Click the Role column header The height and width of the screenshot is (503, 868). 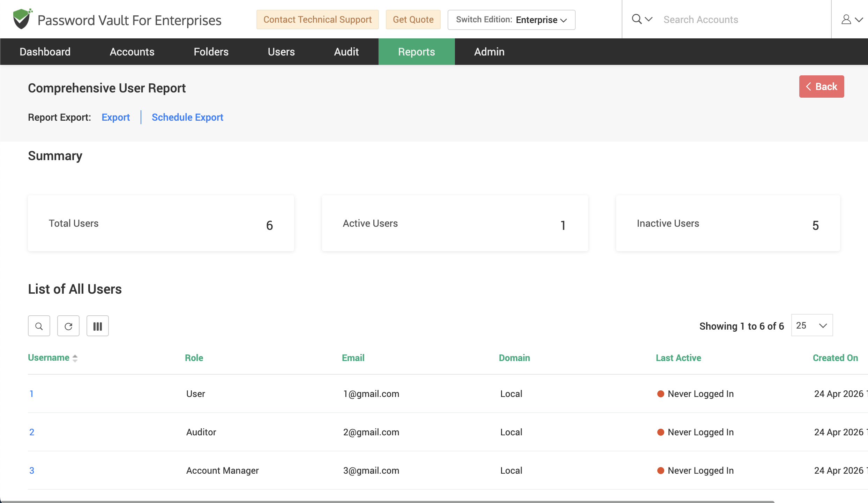pos(194,358)
